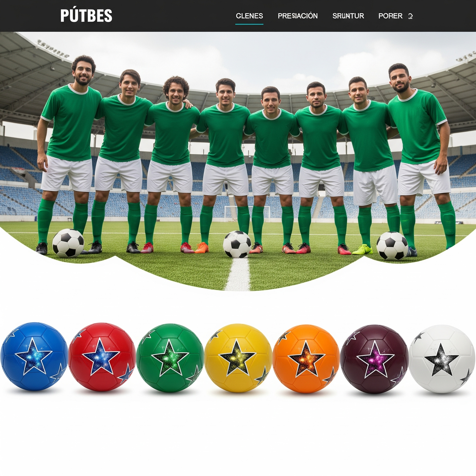The image size is (476, 476).
Task: Choose the red star ball
Action: pyautogui.click(x=102, y=357)
